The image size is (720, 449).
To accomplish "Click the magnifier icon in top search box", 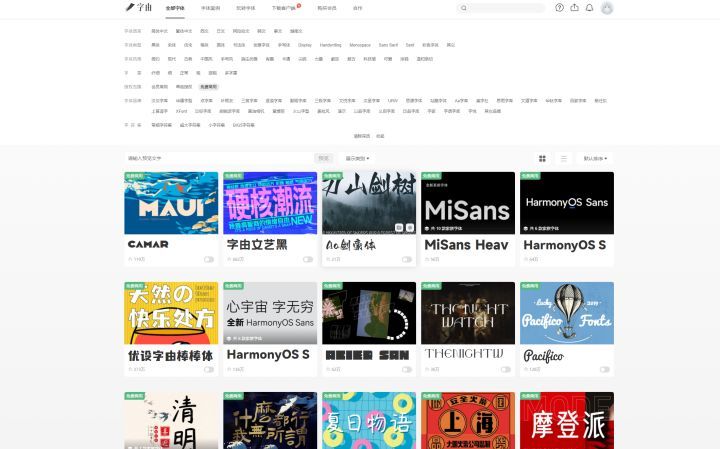I will 464,8.
